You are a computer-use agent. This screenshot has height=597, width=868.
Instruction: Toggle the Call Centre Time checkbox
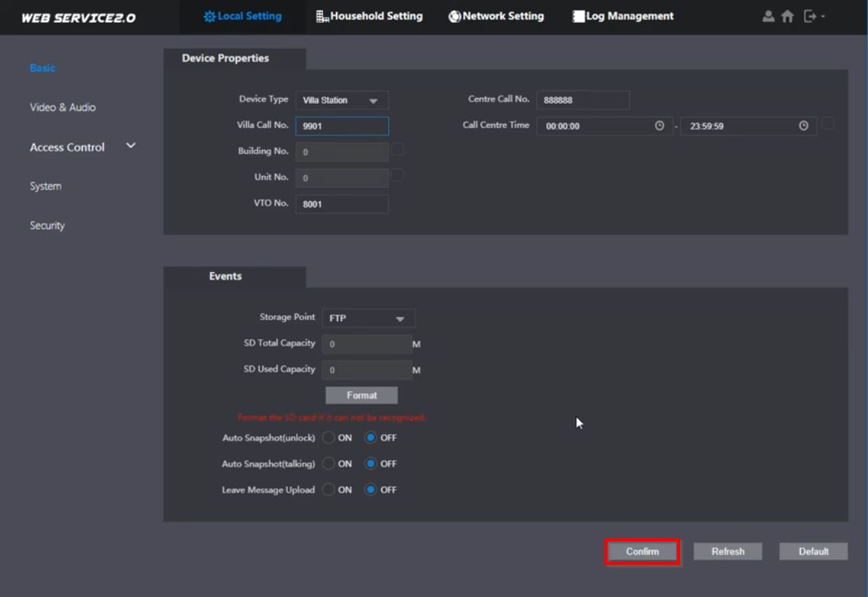pos(828,124)
